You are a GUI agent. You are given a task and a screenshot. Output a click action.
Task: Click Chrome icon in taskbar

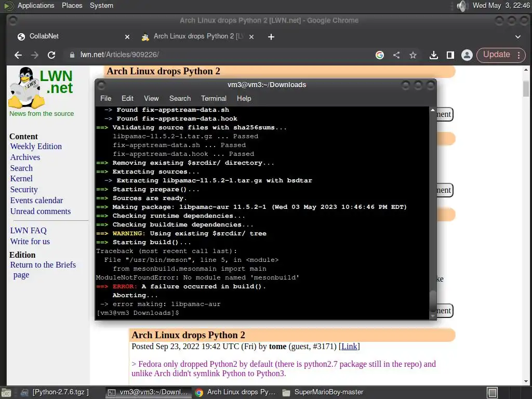(199, 393)
